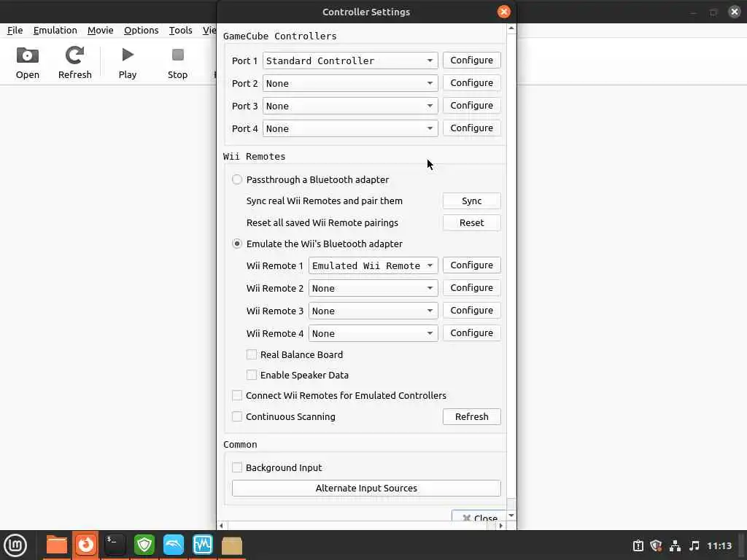Click the dialog's Close button at bottom

click(479, 517)
